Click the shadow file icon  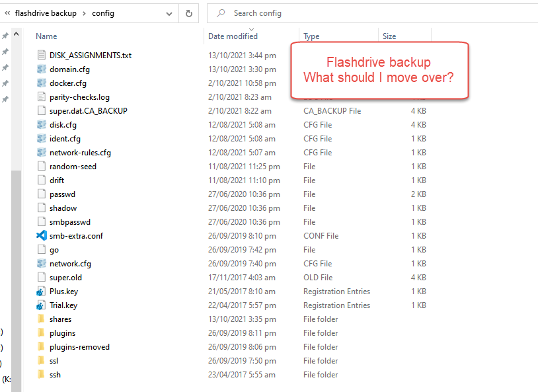coord(42,208)
